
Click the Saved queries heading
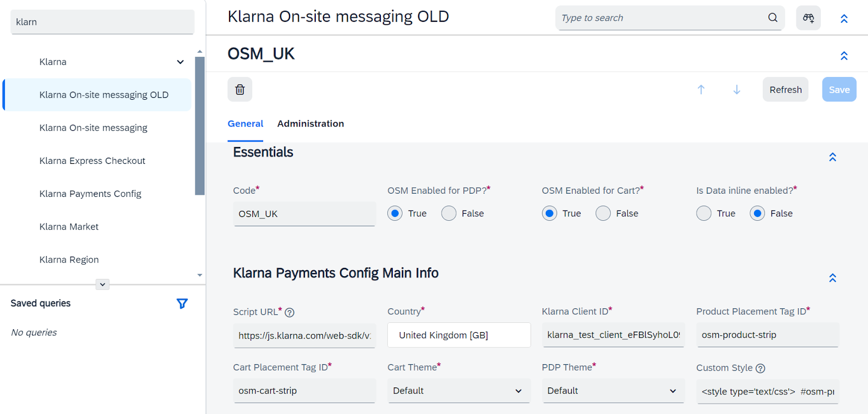tap(41, 303)
